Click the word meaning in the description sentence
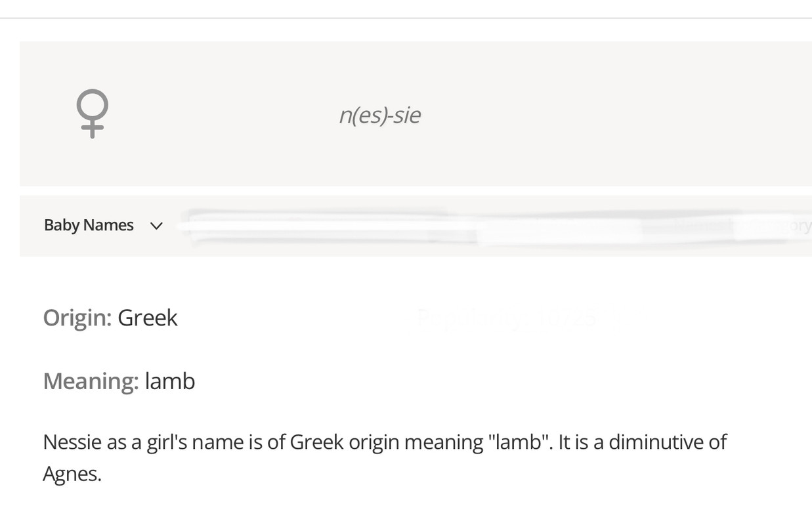This screenshot has width=812, height=525. 443,442
